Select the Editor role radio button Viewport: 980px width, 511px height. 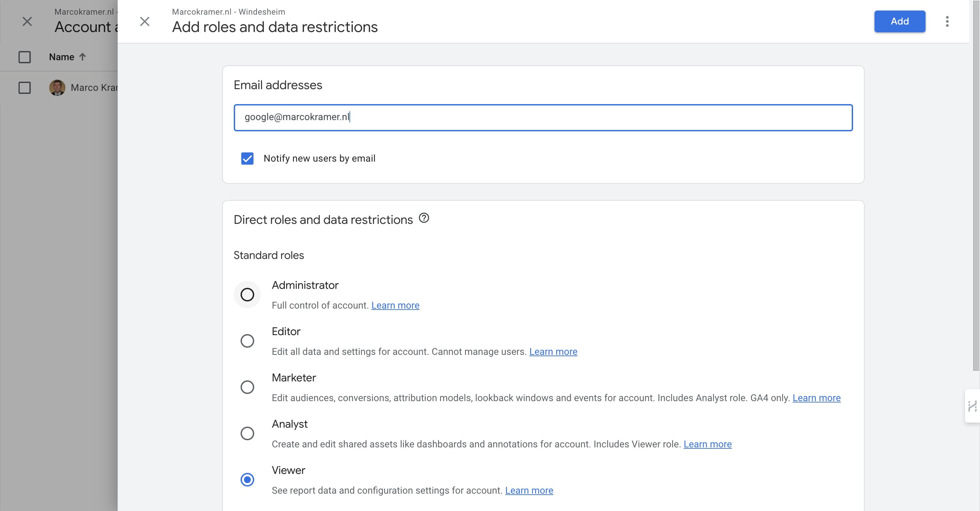point(247,341)
